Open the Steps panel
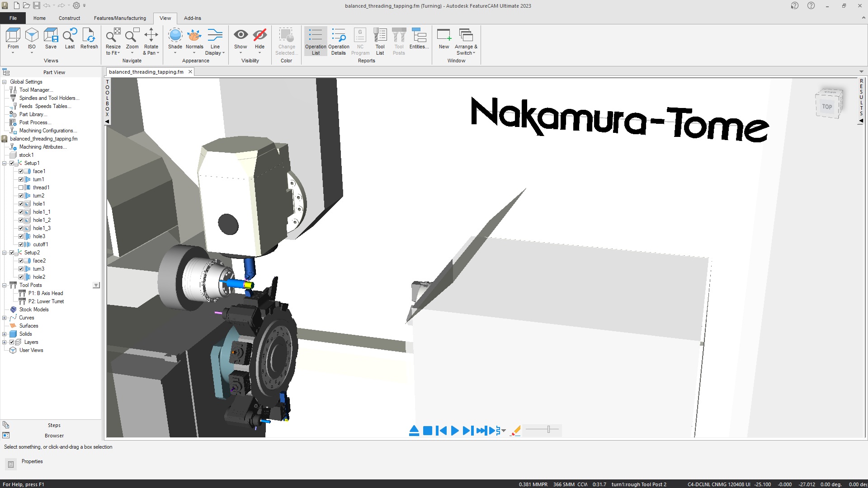868x488 pixels. point(54,425)
